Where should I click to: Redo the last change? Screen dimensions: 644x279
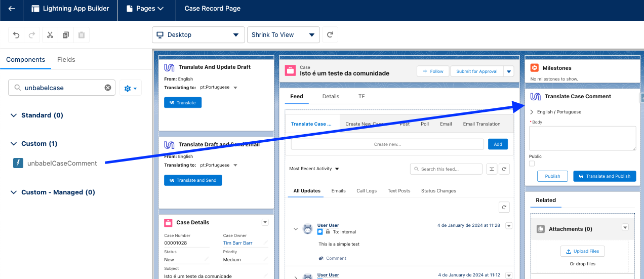[x=32, y=35]
